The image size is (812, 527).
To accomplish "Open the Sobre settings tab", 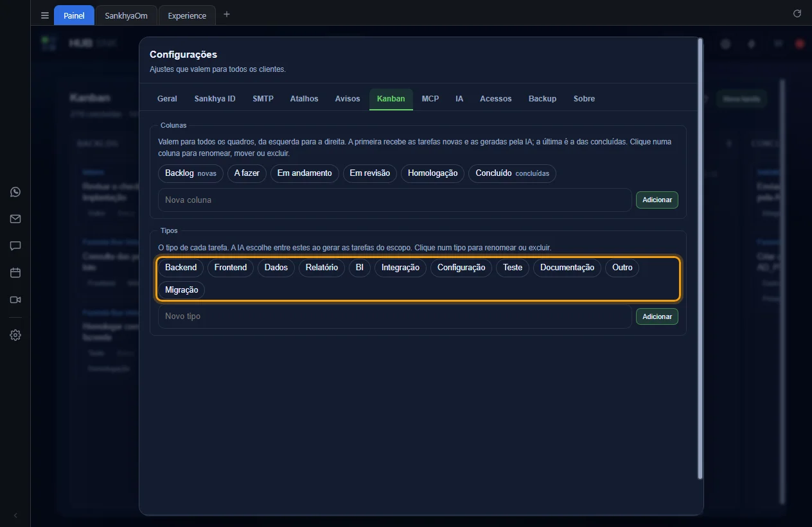I will [584, 99].
